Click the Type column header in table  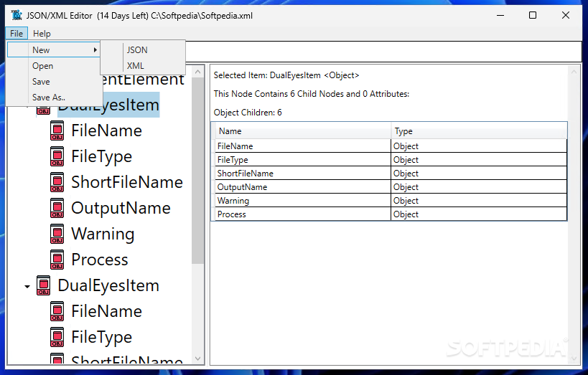[479, 131]
